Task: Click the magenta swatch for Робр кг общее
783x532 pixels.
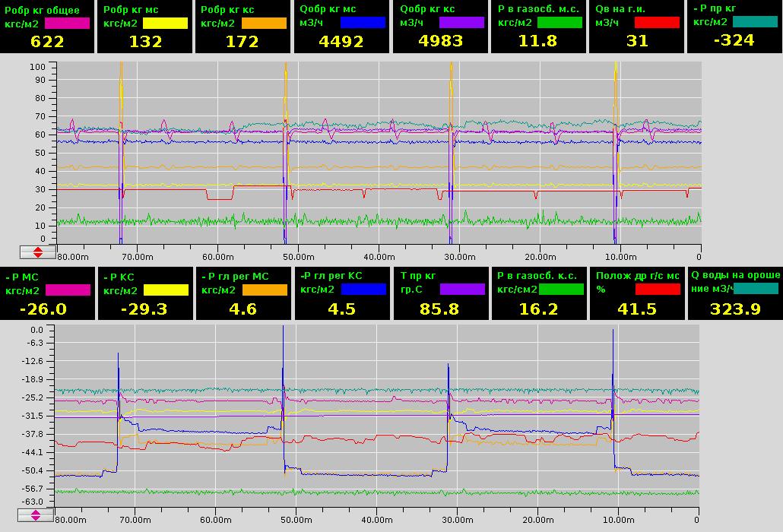Action: pyautogui.click(x=68, y=23)
